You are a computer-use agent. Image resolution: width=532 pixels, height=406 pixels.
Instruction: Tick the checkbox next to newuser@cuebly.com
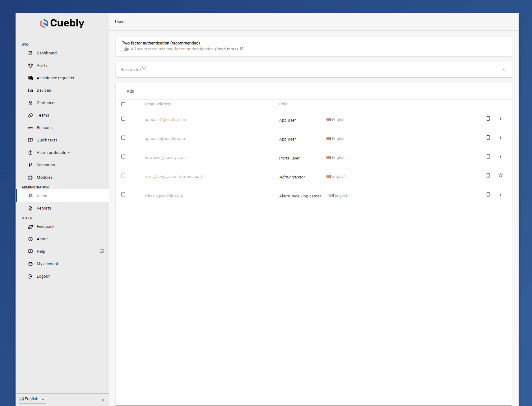pyautogui.click(x=123, y=156)
